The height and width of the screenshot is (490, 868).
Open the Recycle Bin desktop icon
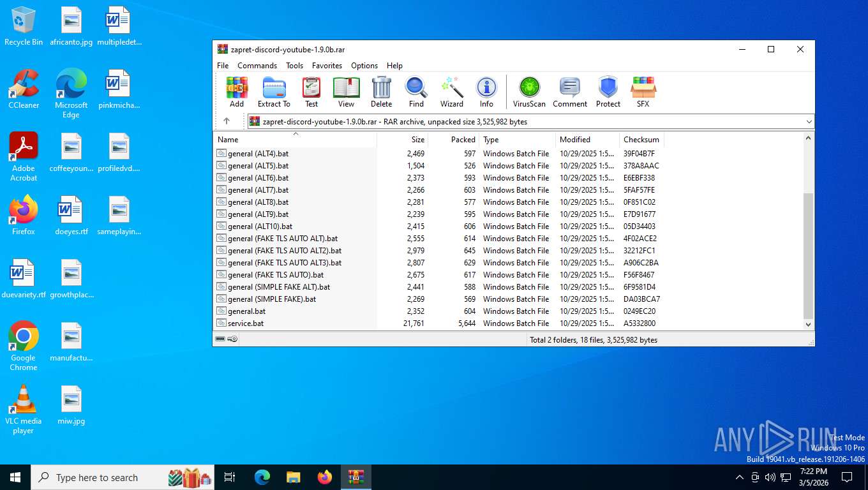(24, 27)
